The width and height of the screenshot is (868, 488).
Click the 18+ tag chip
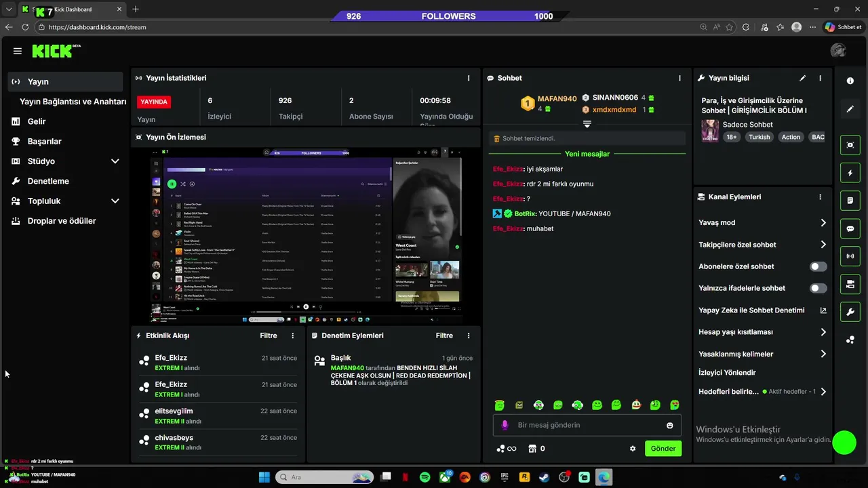[x=732, y=137]
